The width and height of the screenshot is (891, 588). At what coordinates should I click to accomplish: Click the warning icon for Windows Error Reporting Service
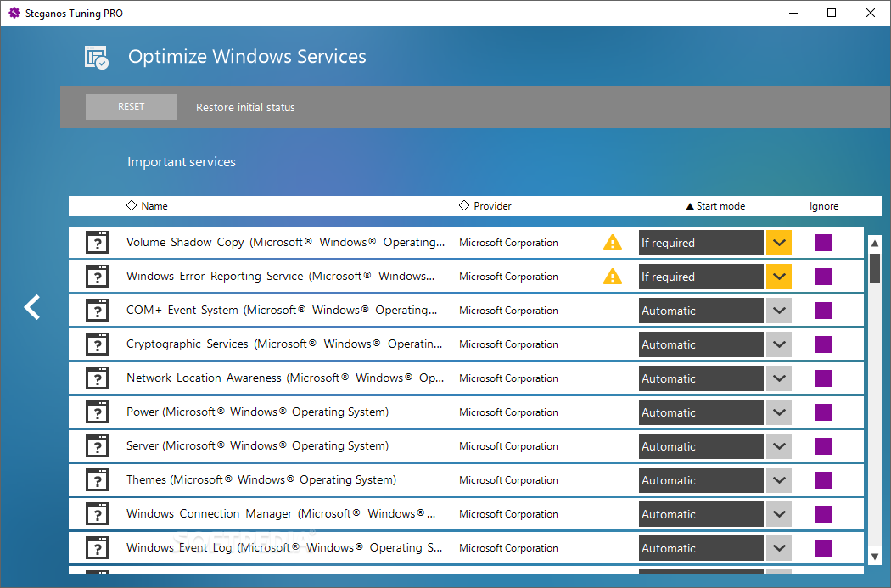point(613,277)
